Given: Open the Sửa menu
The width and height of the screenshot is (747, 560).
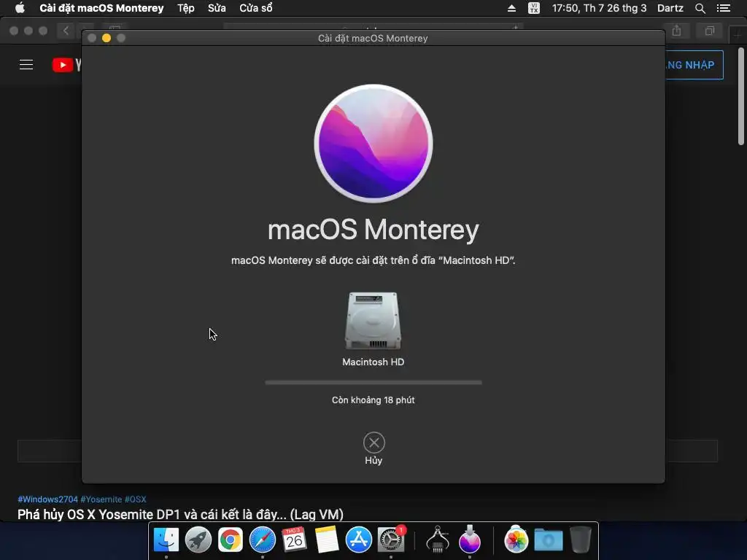Looking at the screenshot, I should (217, 8).
